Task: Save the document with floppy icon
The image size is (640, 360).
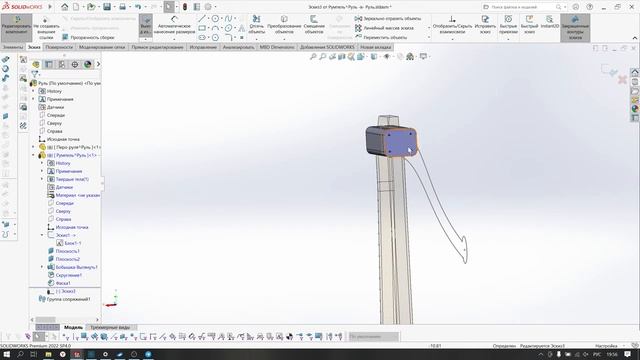Action: coord(107,7)
